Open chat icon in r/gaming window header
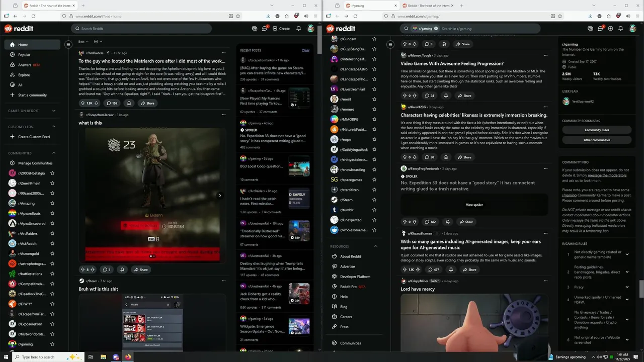644x362 pixels. click(600, 29)
